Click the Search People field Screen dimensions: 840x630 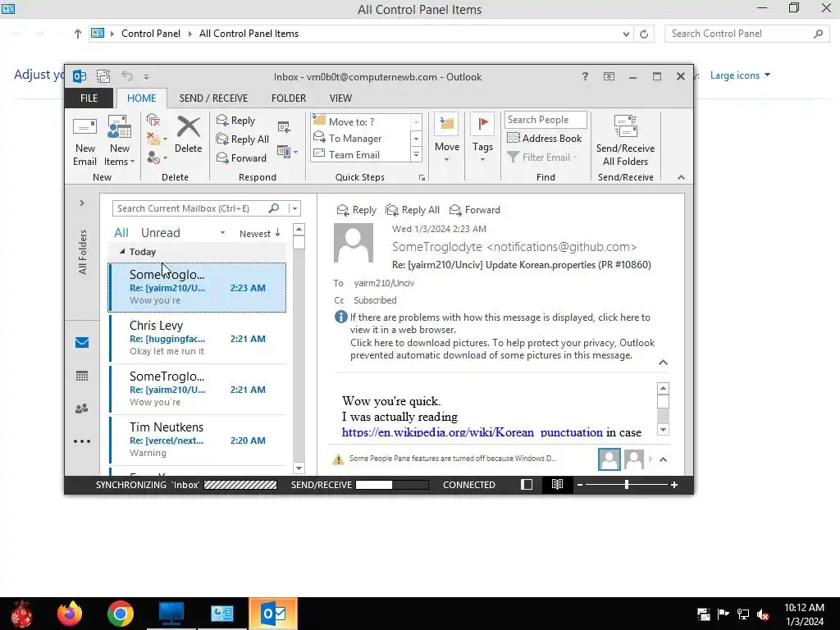pos(546,120)
